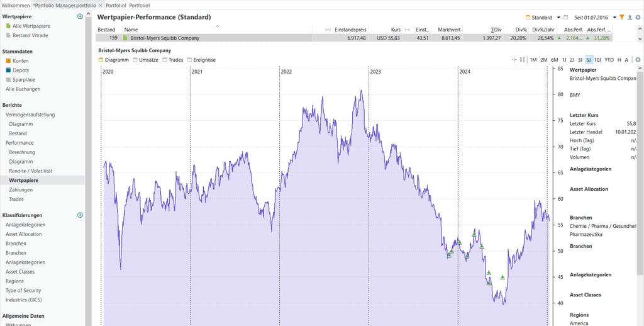Click the green security icon in Bristol-Myers row
Image resolution: width=644 pixels, height=326 pixels.
tap(126, 38)
